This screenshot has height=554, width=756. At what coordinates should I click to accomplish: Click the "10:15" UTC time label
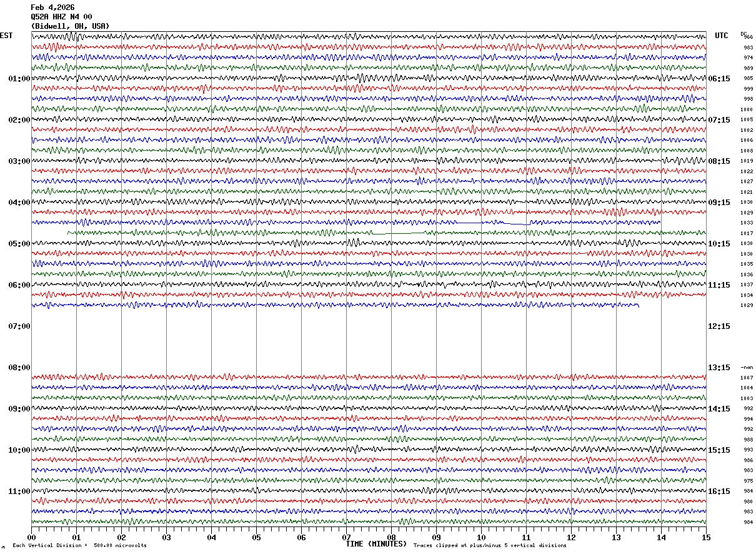[x=719, y=244]
